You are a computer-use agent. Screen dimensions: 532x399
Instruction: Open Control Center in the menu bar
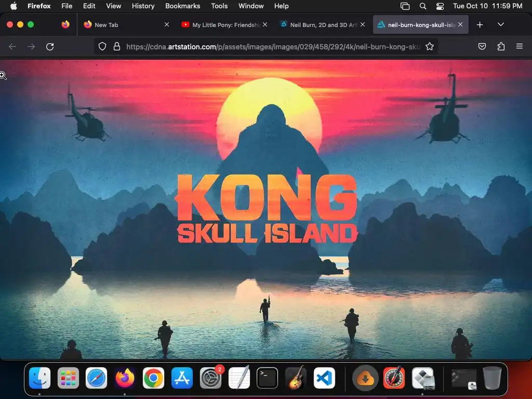click(x=440, y=6)
